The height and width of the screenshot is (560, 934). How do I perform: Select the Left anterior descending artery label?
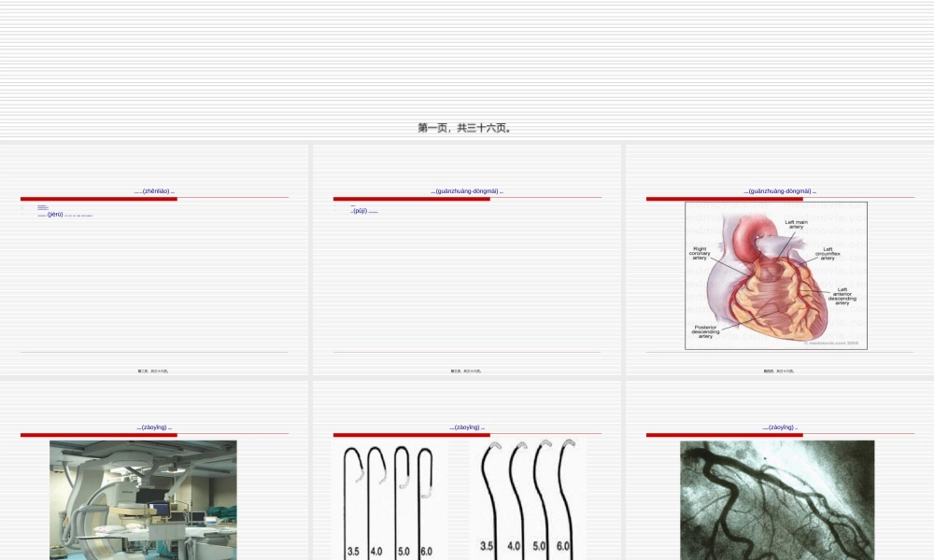pos(842,296)
